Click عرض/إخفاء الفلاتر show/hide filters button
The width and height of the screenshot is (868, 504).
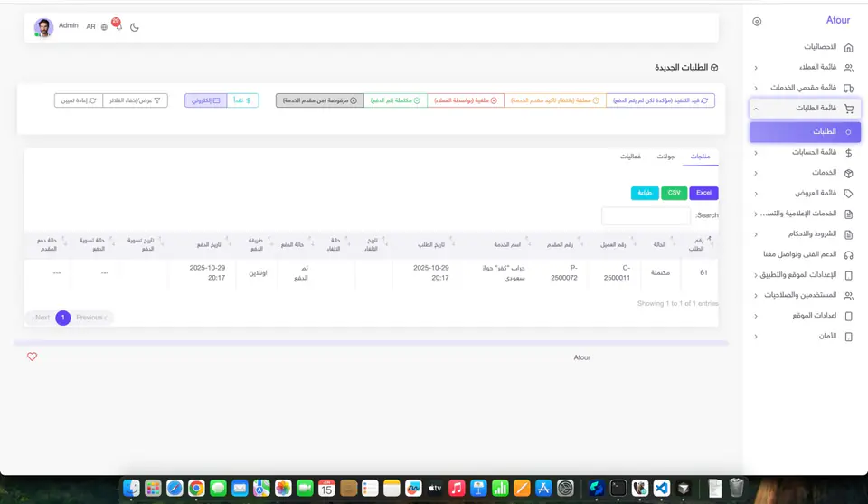click(135, 100)
